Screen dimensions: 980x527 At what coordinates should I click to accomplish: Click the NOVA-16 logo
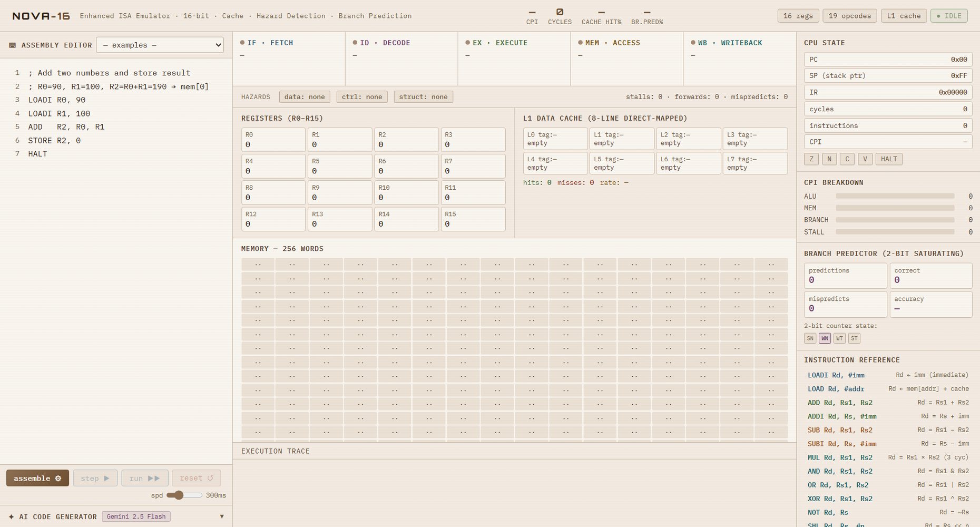coord(41,16)
